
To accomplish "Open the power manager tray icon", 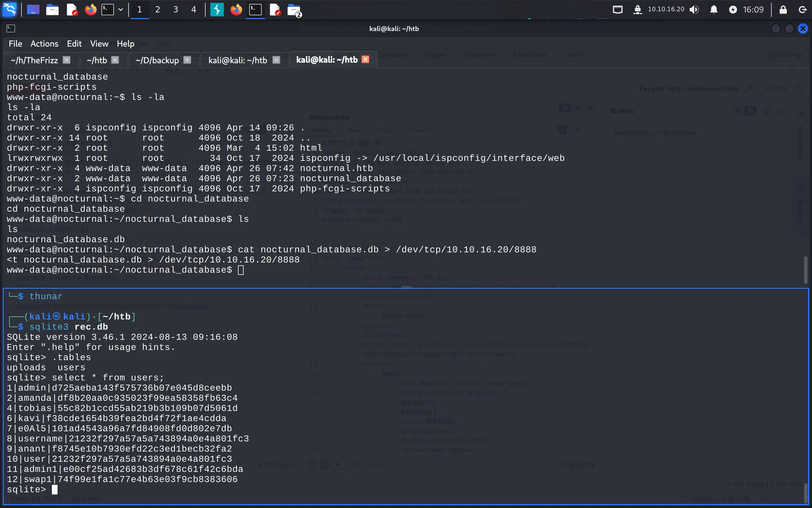I will click(733, 9).
